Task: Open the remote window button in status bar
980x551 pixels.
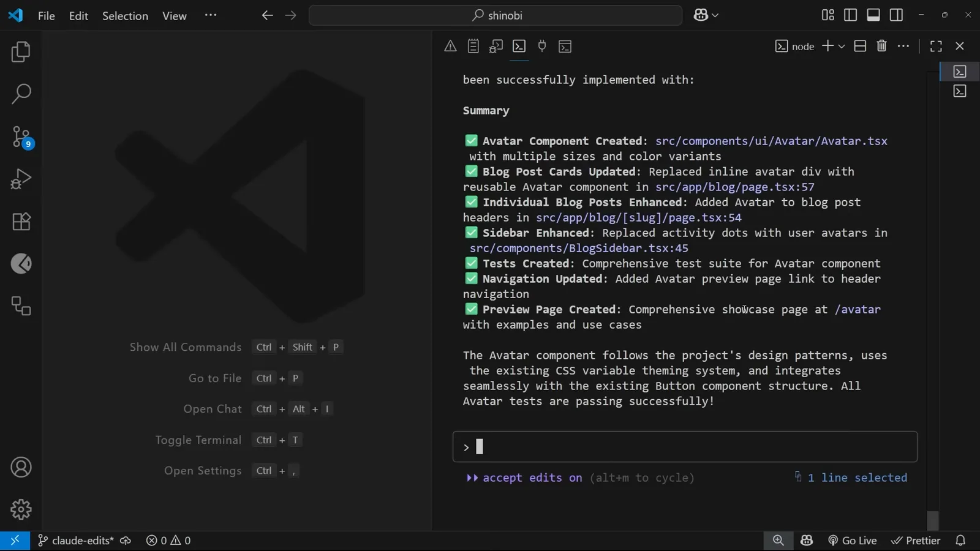Action: 15,541
